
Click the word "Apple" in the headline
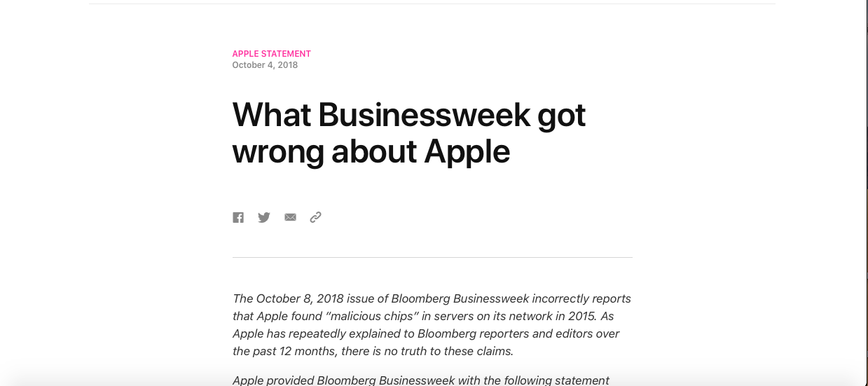click(x=467, y=151)
